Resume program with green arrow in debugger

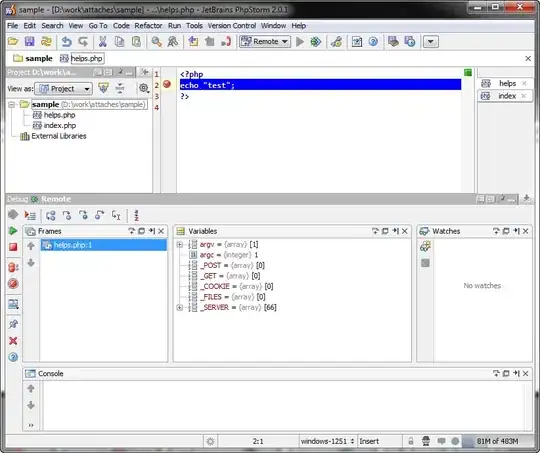pos(13,230)
